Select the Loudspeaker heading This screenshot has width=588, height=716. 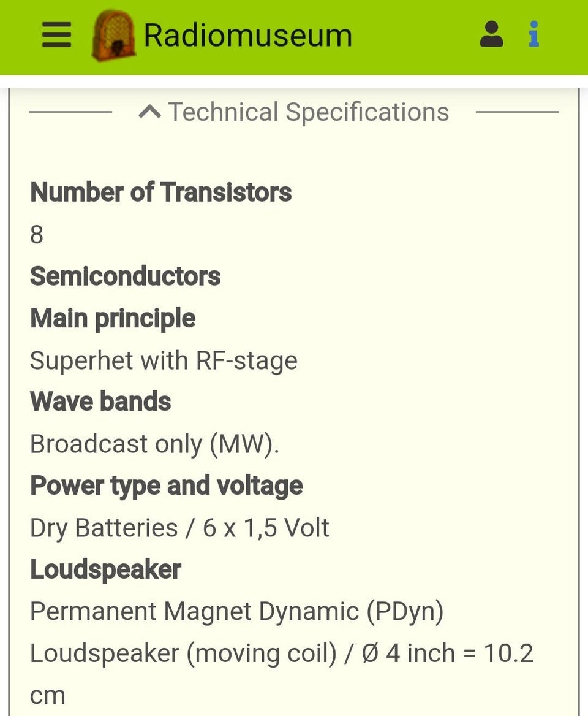click(x=105, y=569)
